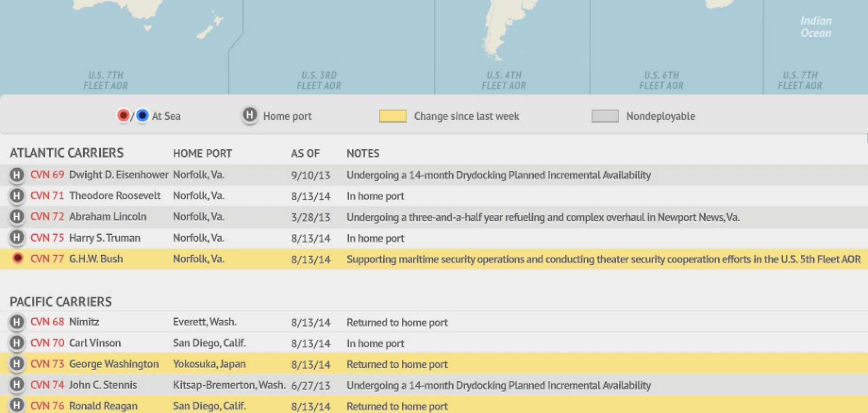Click the Theodore Roosevelt carrier name
This screenshot has height=413, width=868.
click(115, 196)
